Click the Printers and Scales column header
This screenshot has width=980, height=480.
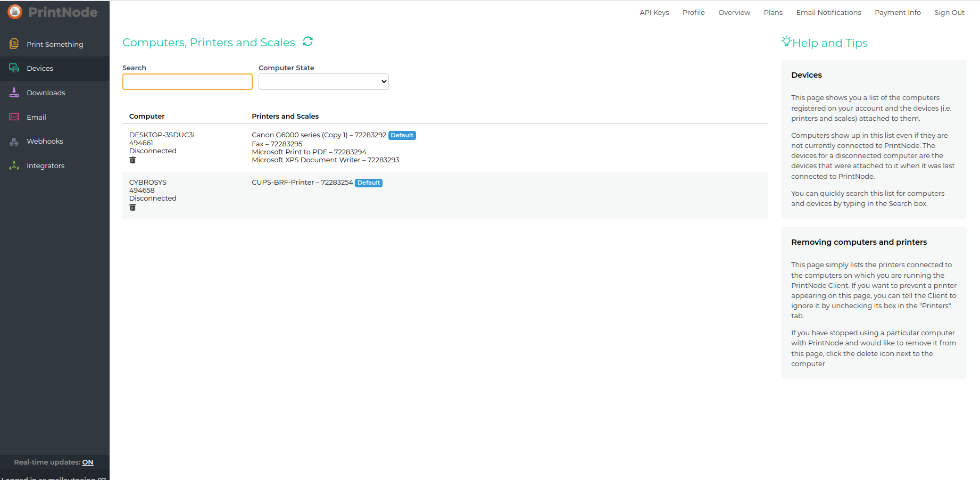(285, 116)
